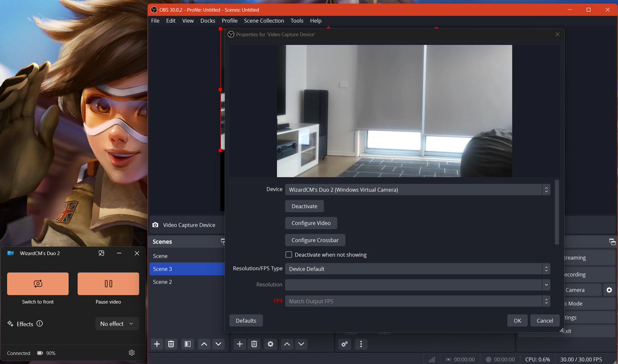Open settings gear in WizardCM's Duo 2 window
The image size is (618, 364).
pos(132,353)
